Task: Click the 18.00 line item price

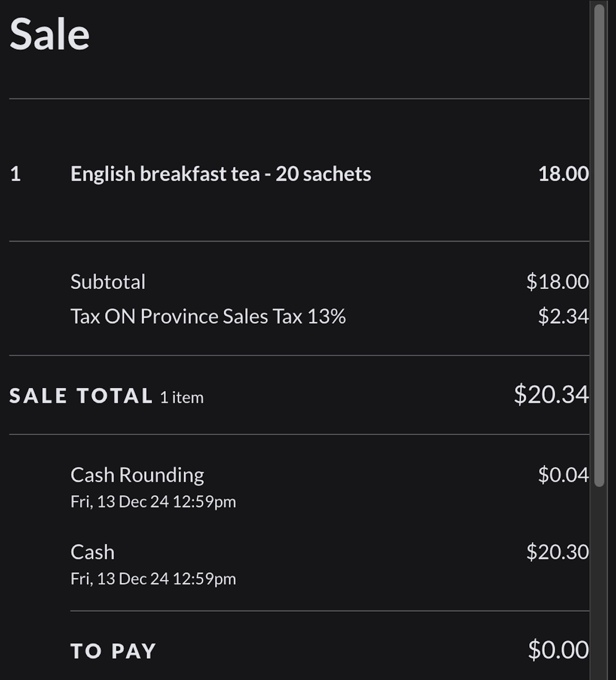Action: point(563,174)
